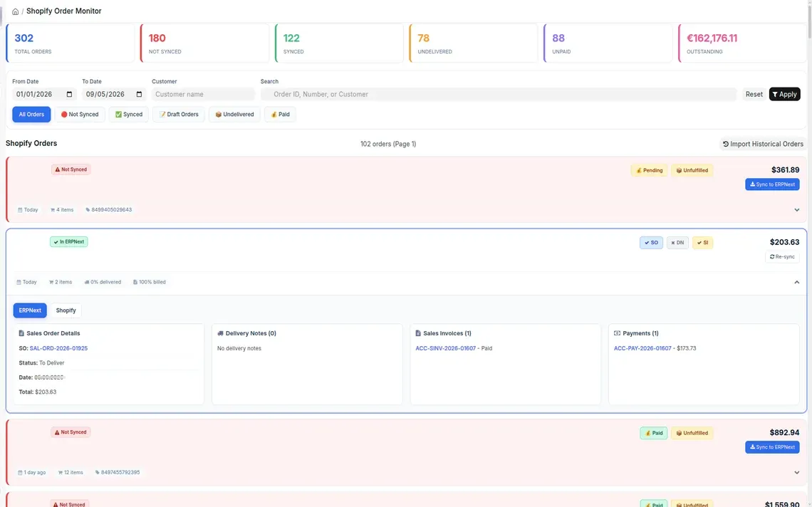
Task: Click the To Date field
Action: coord(114,94)
